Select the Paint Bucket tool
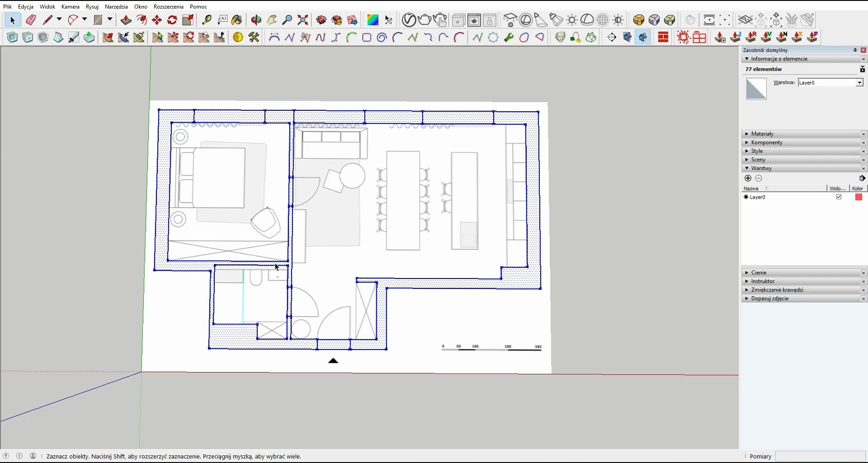This screenshot has width=868, height=463. point(236,20)
